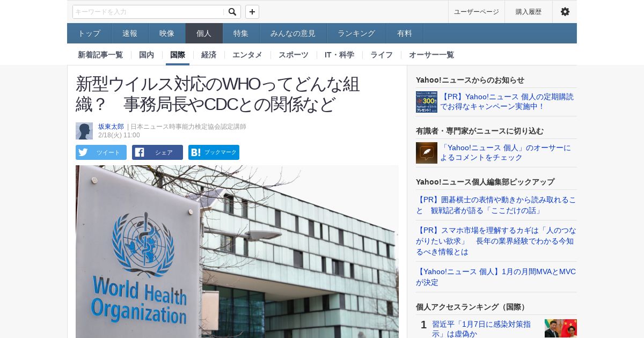644x338 pixels.
Task: Click the 300円 campaign banner thumbnail
Action: [427, 102]
